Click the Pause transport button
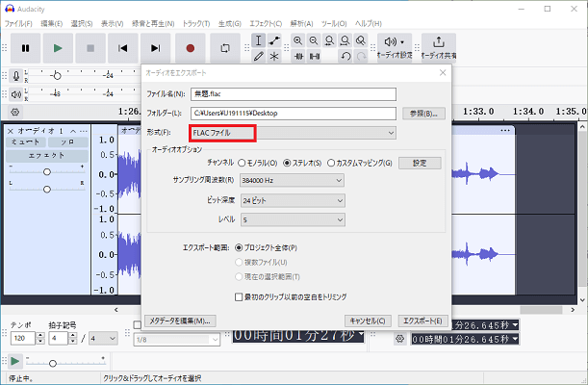This screenshot has width=588, height=385. (x=25, y=48)
